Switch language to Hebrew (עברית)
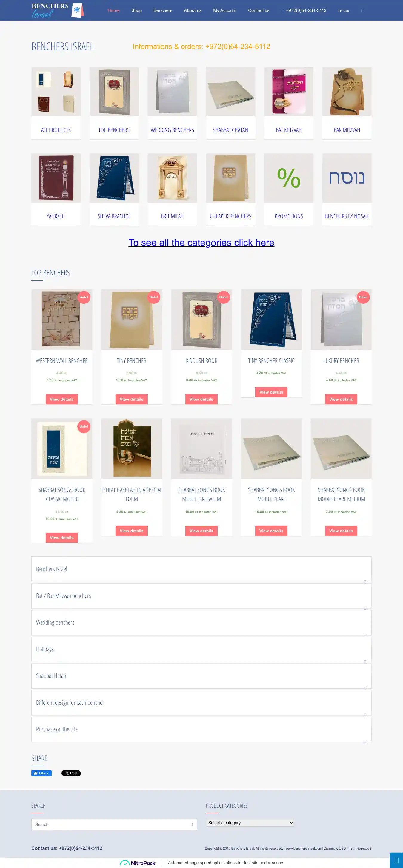This screenshot has width=403, height=868. click(x=344, y=10)
